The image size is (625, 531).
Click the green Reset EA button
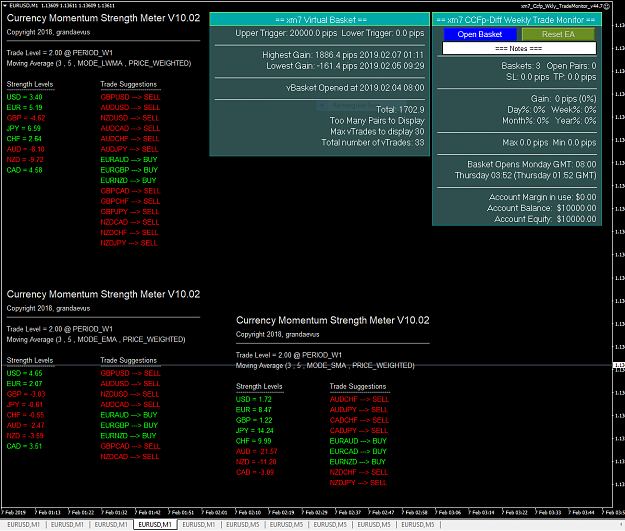[558, 34]
